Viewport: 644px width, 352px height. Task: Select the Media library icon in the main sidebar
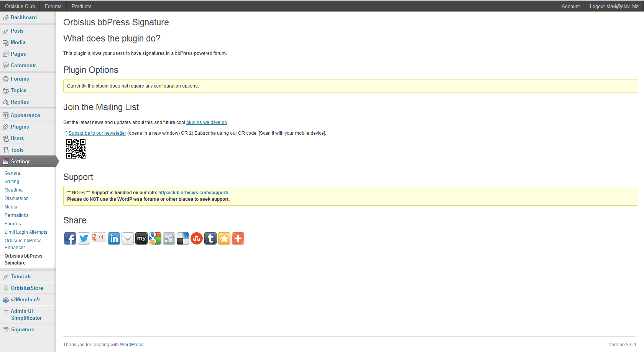(x=6, y=43)
